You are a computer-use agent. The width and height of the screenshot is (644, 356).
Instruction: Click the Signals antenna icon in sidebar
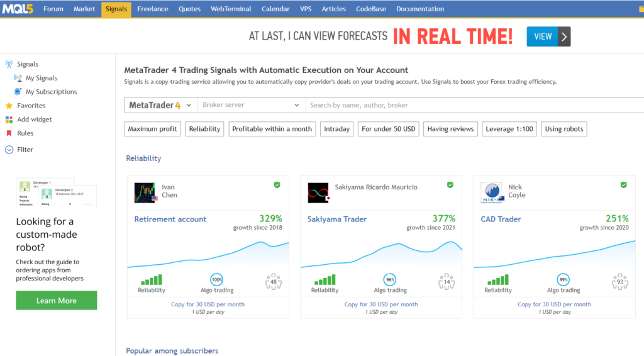point(9,64)
